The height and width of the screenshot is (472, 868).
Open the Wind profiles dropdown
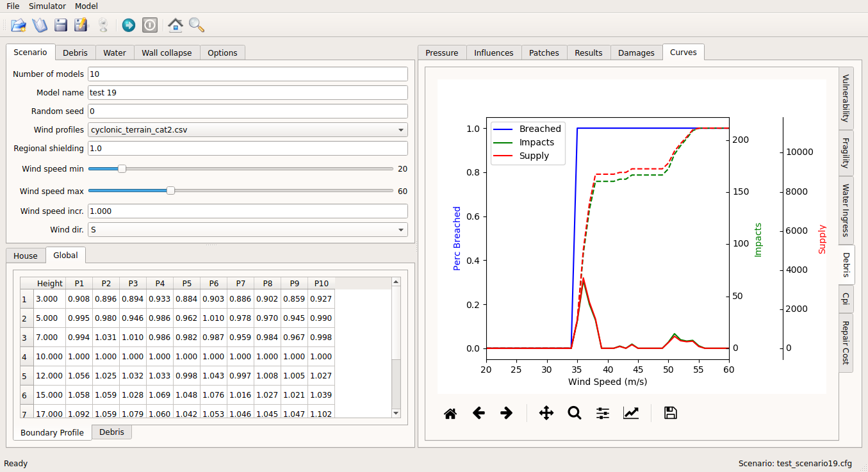click(x=247, y=129)
